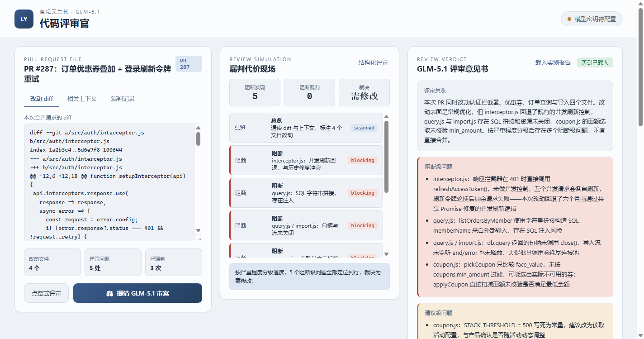The image size is (644, 339).
Task: Open 模型密钥待配置 configuration badge
Action: (592, 19)
